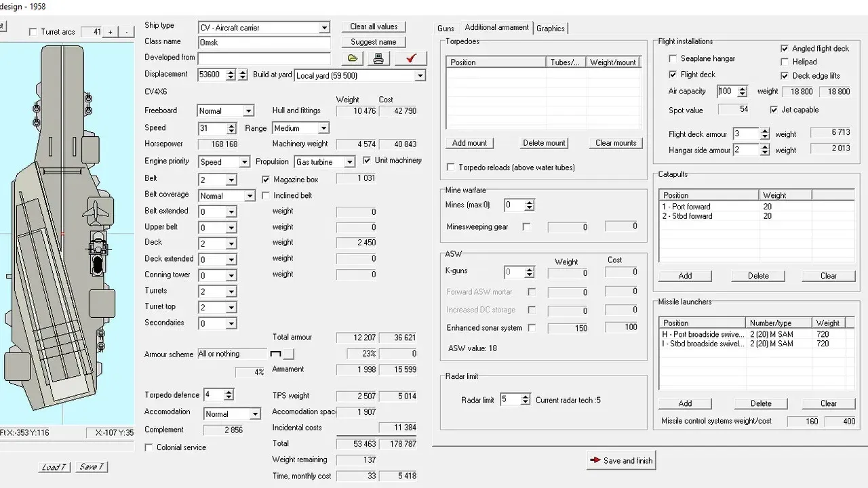Click Clear all values
Image resolution: width=868 pixels, height=488 pixels.
(x=374, y=26)
